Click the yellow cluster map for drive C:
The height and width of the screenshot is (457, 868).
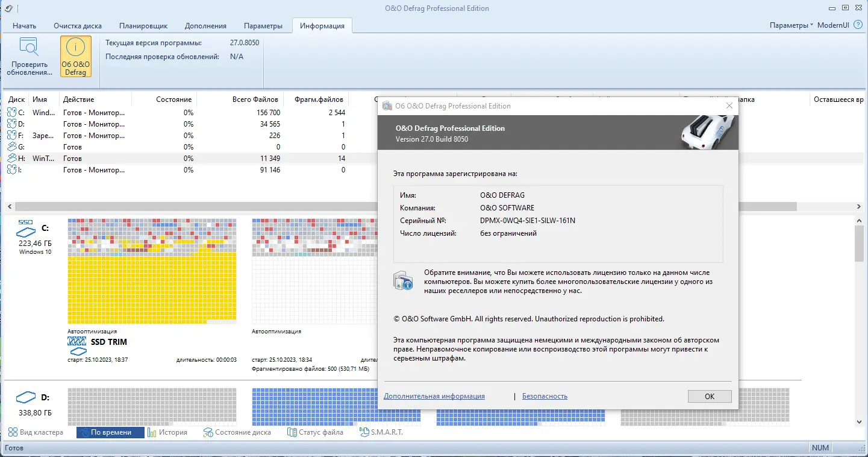click(x=152, y=271)
